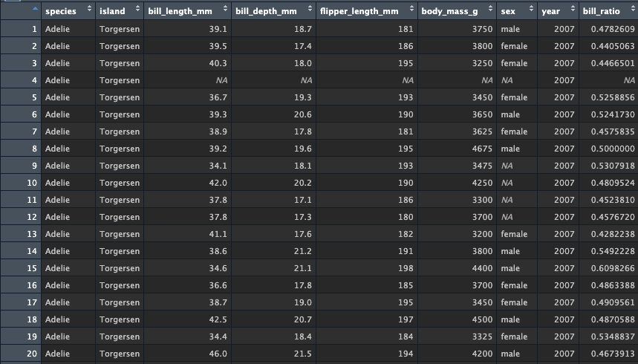Viewport: 638px width, 364px height.
Task: Select the species column header label
Action: [61, 11]
